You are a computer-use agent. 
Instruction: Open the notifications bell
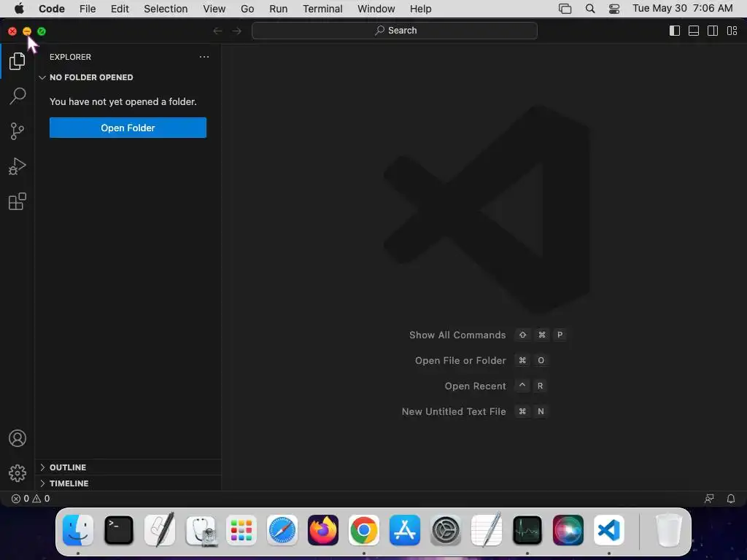731,499
